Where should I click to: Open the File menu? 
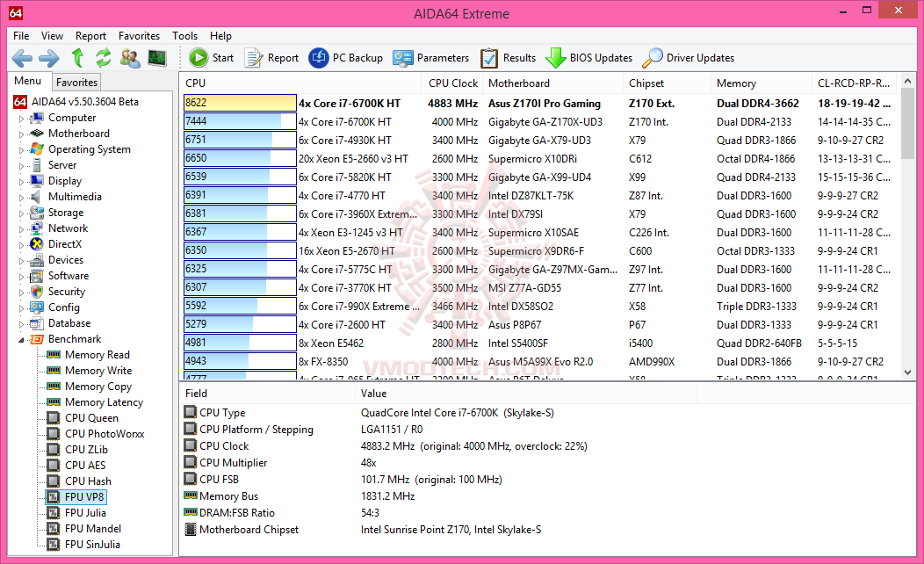tap(21, 36)
